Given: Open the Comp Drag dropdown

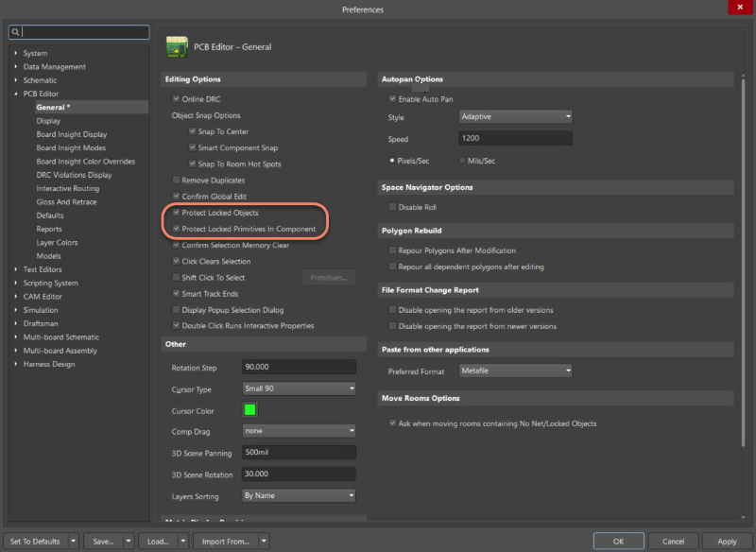Looking at the screenshot, I should coord(299,430).
